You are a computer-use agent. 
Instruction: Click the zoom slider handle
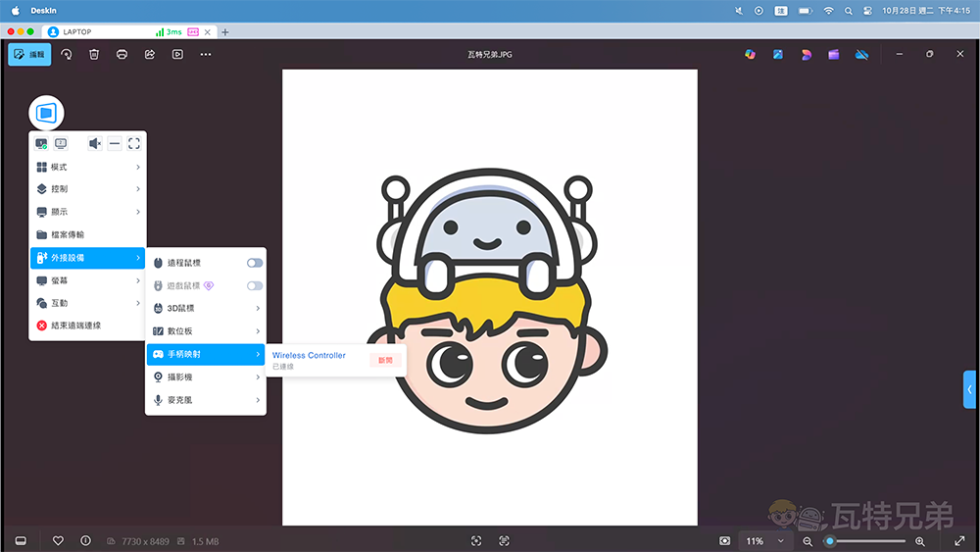[x=830, y=541]
